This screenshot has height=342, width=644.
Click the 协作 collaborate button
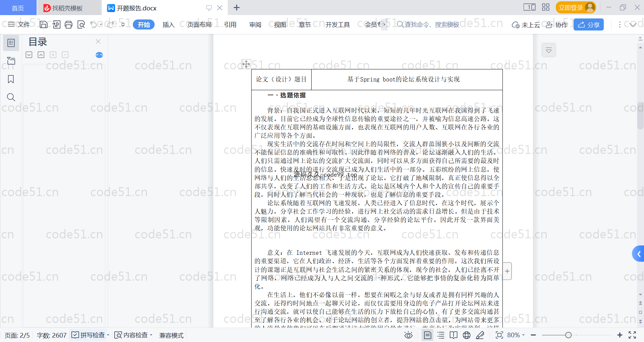click(557, 25)
